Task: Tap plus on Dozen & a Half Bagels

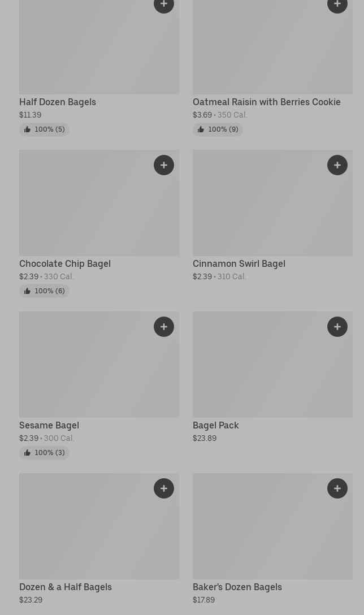Action: tap(164, 488)
